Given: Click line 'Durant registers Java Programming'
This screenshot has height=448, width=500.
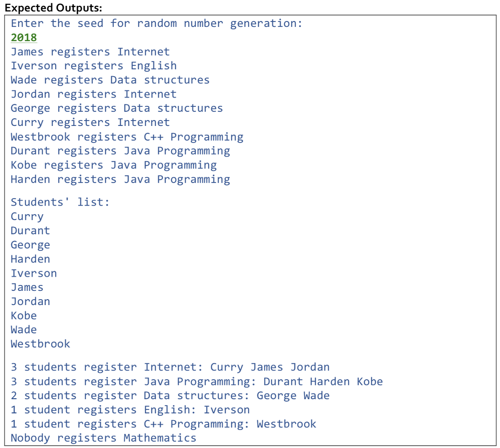Looking at the screenshot, I should tap(120, 151).
